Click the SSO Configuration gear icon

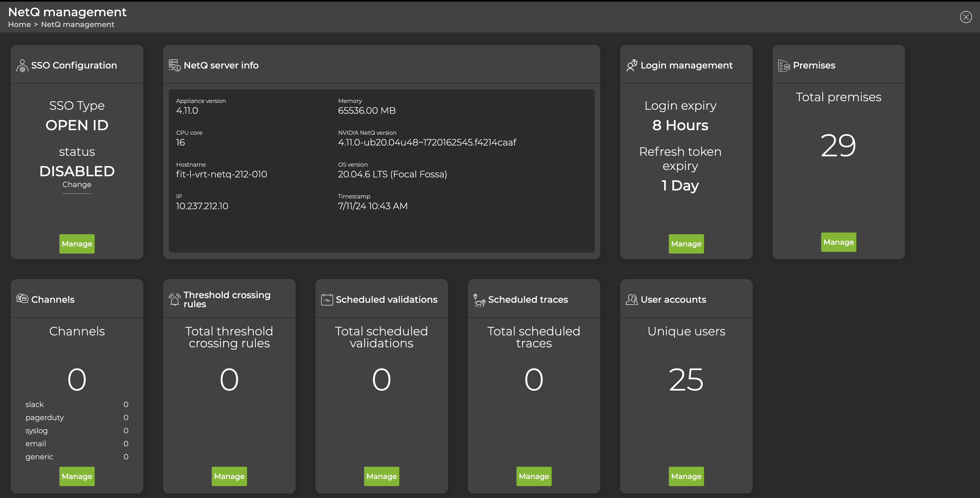22,65
